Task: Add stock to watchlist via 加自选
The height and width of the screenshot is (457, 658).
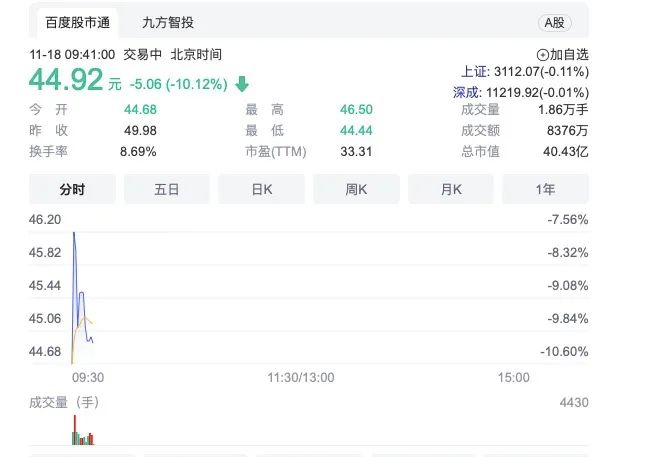Action: pyautogui.click(x=562, y=55)
